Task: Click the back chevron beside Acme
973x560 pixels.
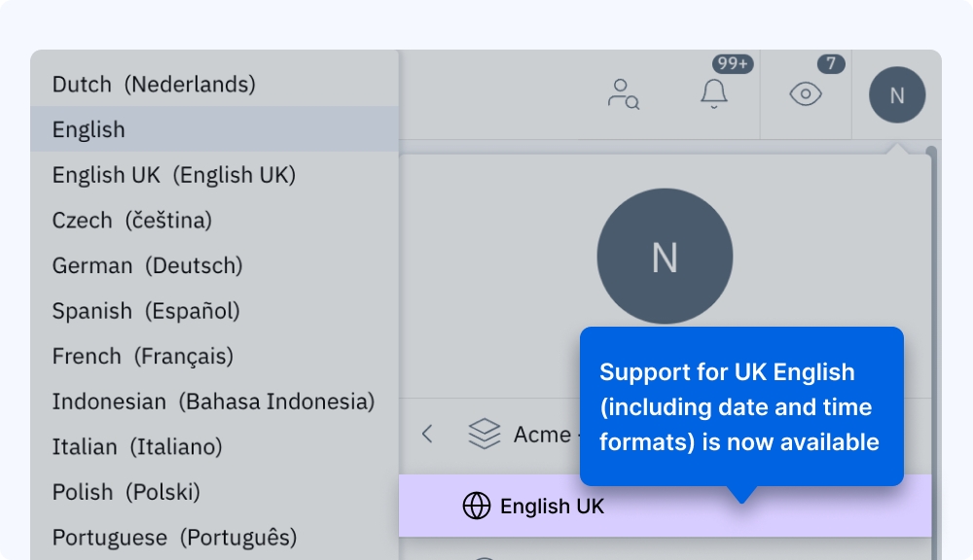Action: [427, 434]
